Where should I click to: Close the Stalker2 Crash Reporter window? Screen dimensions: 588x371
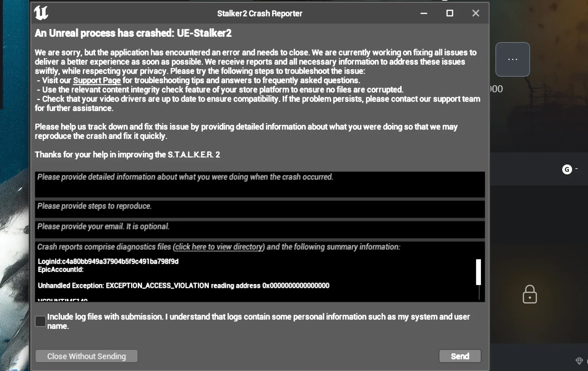(x=476, y=13)
